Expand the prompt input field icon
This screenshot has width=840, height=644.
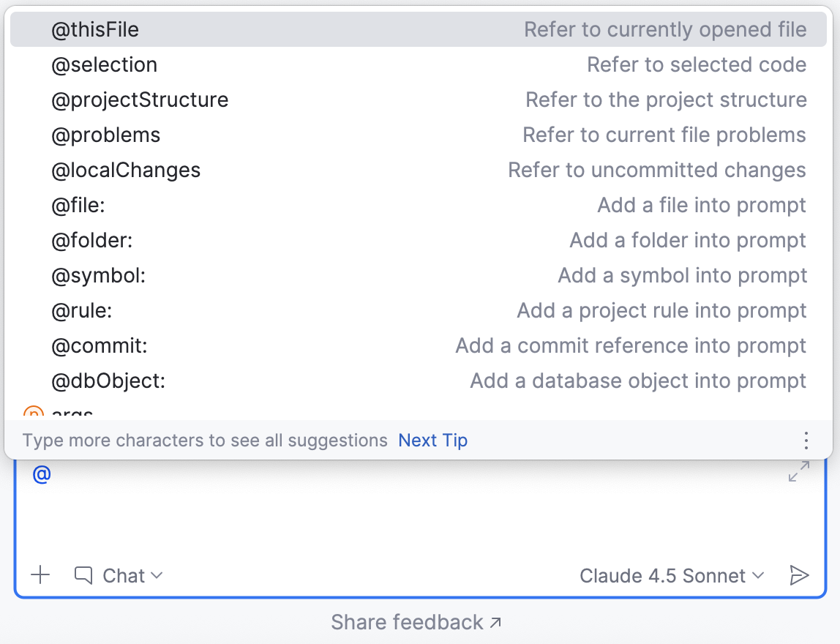(798, 472)
